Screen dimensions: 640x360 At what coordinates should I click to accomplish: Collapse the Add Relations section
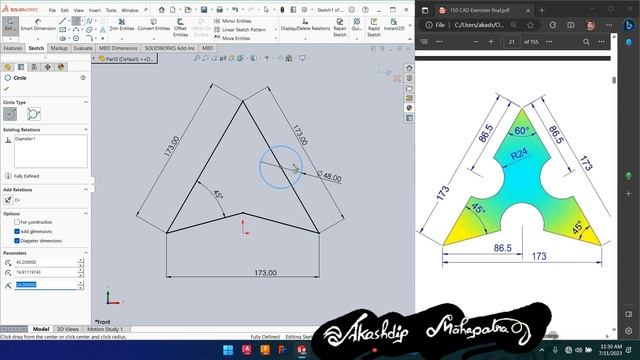tap(86, 189)
